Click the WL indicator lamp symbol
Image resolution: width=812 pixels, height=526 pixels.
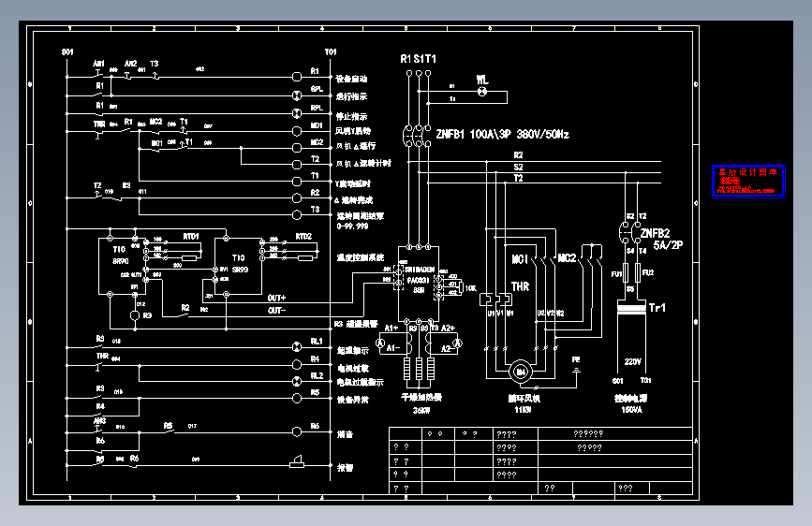pyautogui.click(x=482, y=92)
